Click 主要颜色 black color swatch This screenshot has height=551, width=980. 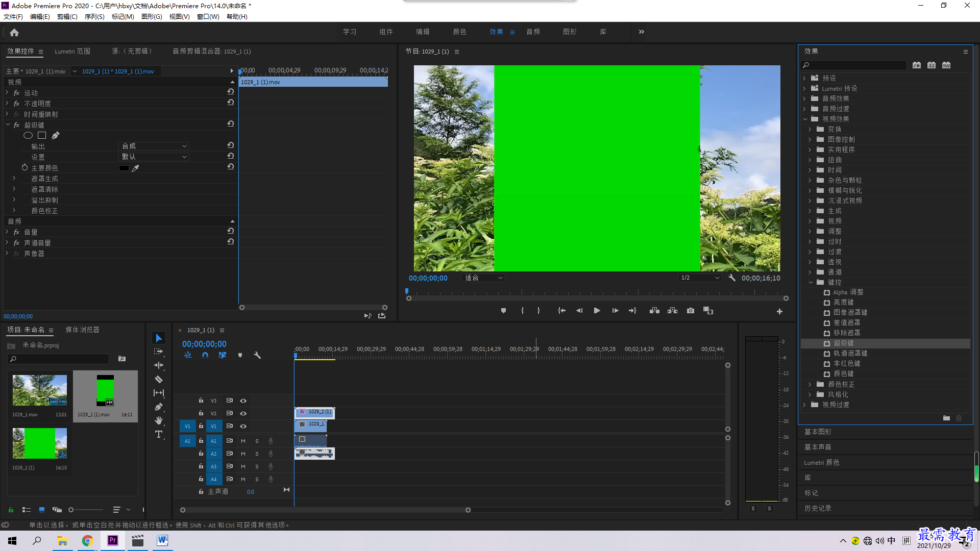[124, 168]
